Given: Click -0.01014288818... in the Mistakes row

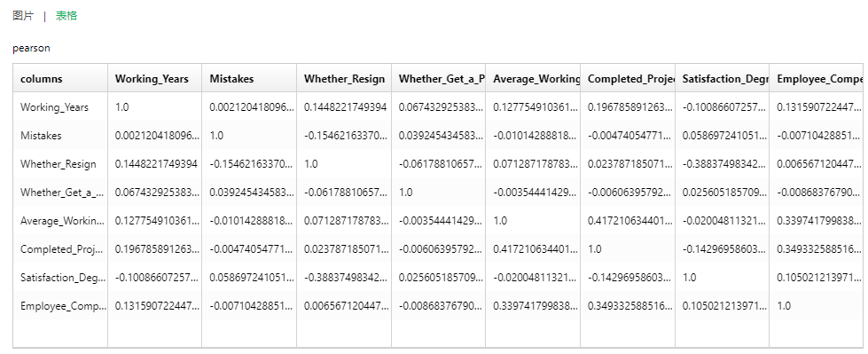Looking at the screenshot, I should point(536,135).
